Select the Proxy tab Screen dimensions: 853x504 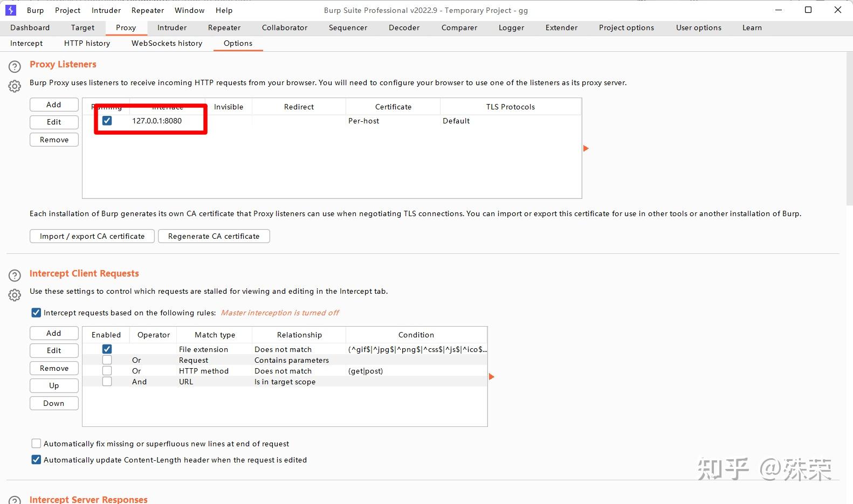126,27
